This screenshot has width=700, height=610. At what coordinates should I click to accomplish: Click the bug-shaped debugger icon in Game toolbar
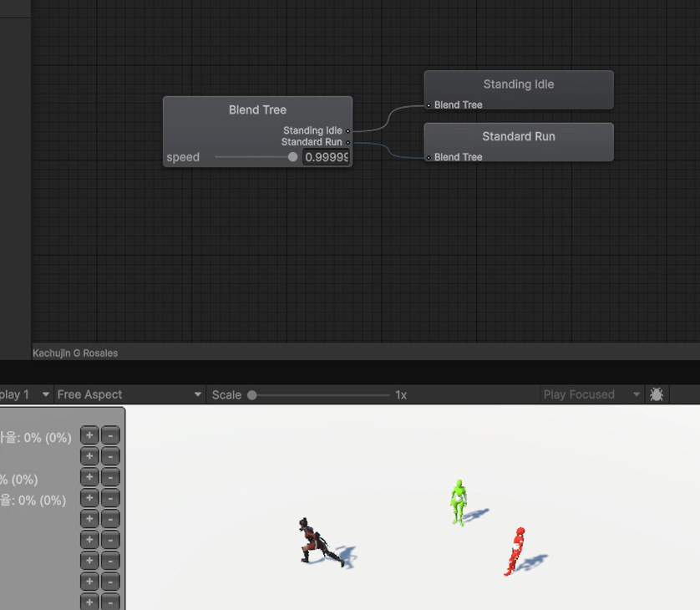[x=657, y=394]
